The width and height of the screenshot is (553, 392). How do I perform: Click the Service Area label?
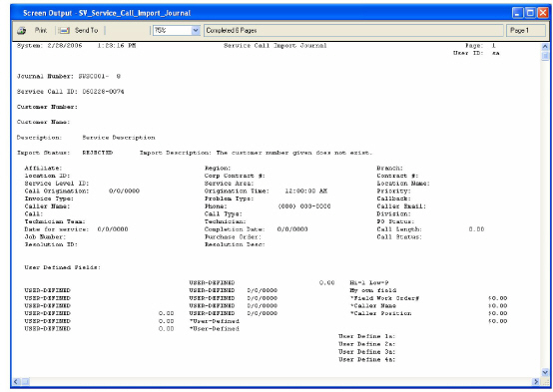click(x=229, y=184)
